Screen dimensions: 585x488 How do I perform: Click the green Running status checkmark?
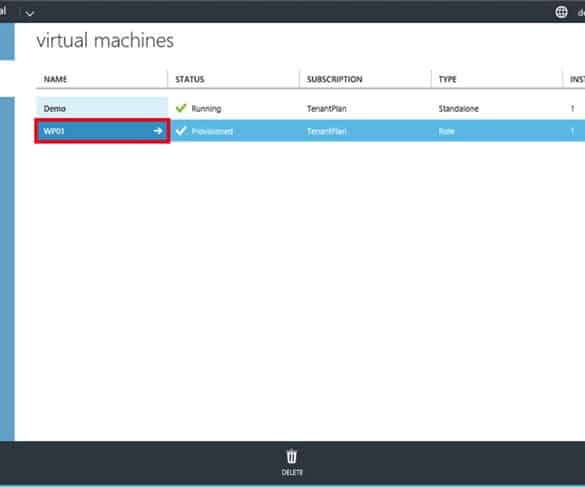(x=181, y=108)
